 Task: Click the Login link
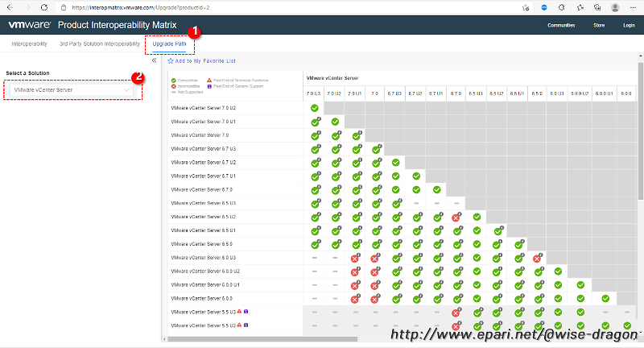pos(629,25)
